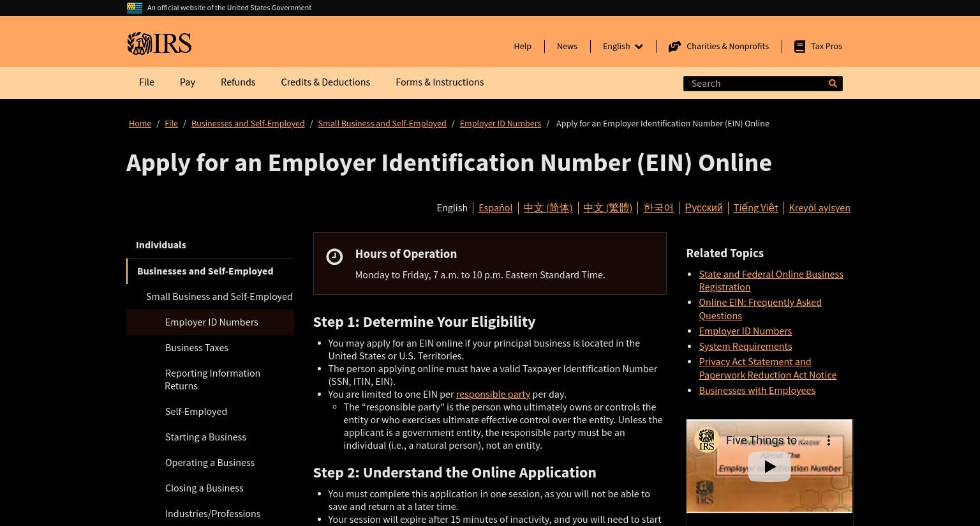Click the Step 1: Determine Your Eligibility heading

point(424,322)
